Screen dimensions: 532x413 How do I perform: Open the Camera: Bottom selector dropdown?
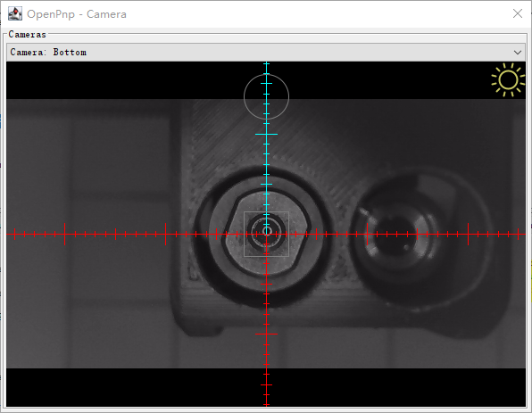pyautogui.click(x=266, y=53)
